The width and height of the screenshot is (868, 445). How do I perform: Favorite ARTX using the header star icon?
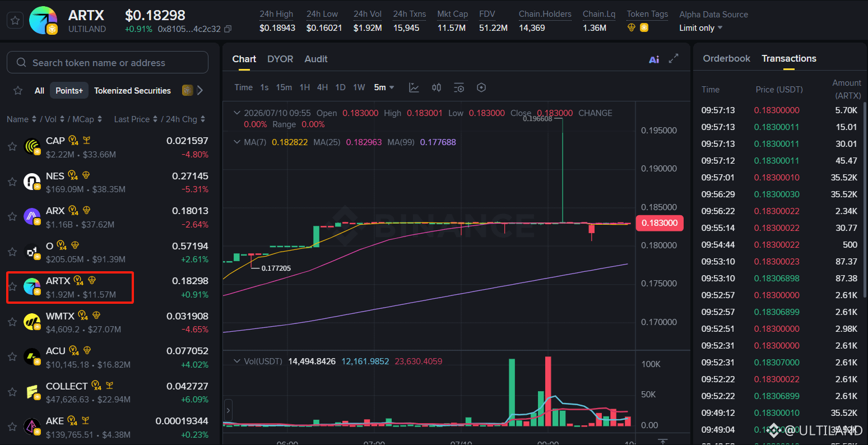(x=16, y=21)
